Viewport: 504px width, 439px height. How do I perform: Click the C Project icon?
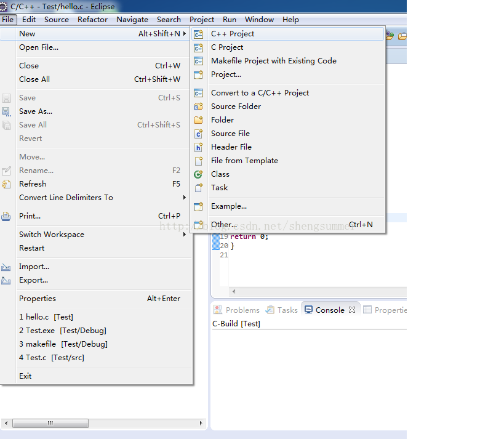pyautogui.click(x=199, y=47)
